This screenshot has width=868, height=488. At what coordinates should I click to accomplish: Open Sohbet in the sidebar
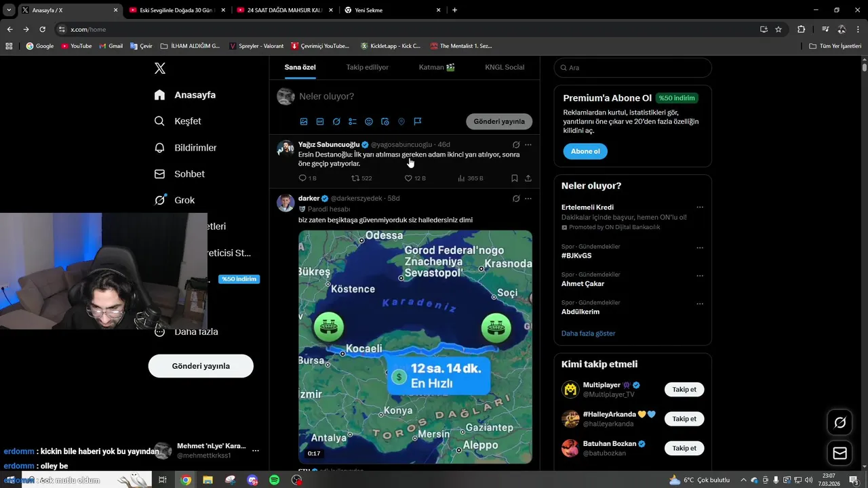click(179, 174)
